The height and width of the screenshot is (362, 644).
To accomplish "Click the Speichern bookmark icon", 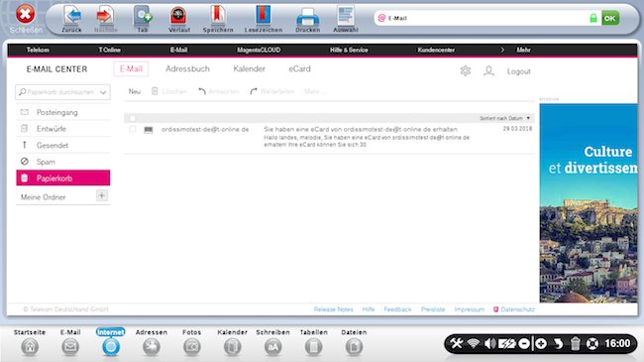I will coord(218,16).
